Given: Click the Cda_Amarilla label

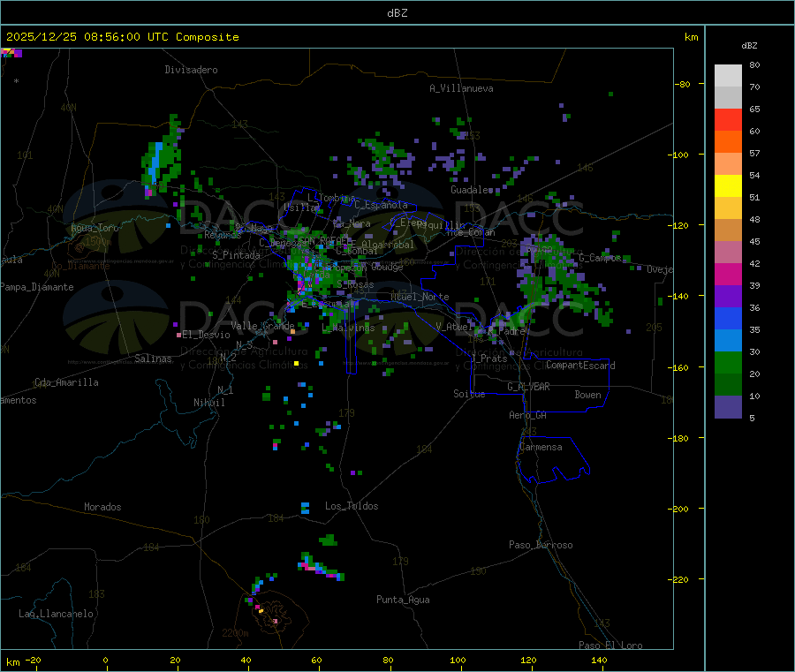Looking at the screenshot, I should tap(66, 382).
